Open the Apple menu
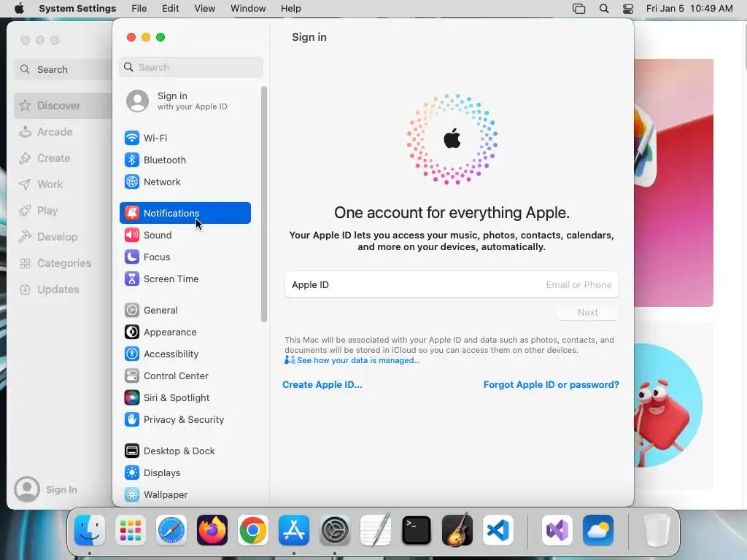Image resolution: width=747 pixels, height=560 pixels. tap(19, 9)
